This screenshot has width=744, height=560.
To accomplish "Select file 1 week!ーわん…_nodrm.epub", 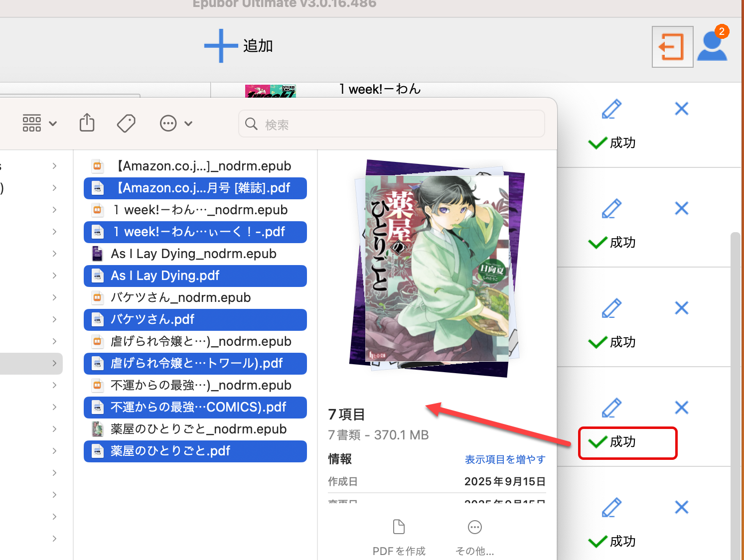I will click(x=195, y=210).
